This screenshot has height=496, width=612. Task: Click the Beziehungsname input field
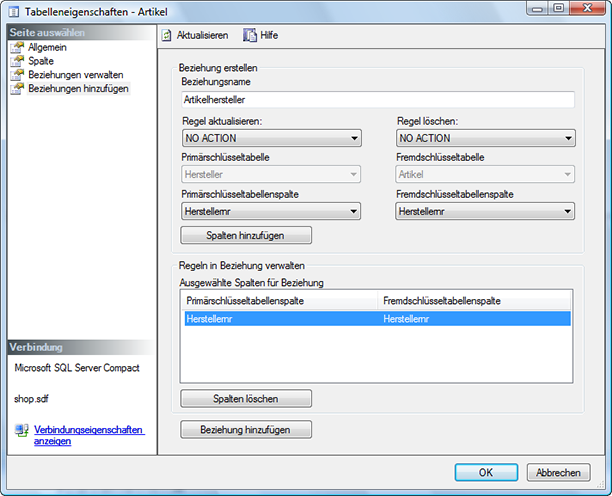pyautogui.click(x=378, y=100)
